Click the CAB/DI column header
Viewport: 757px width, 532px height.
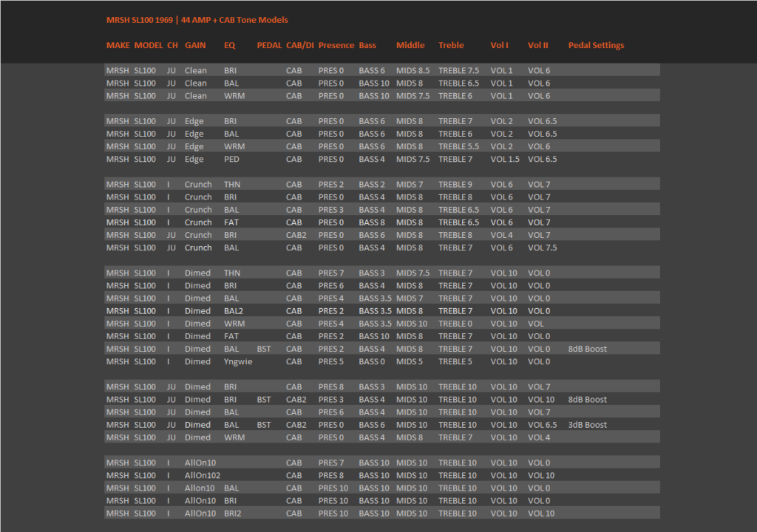coord(300,45)
